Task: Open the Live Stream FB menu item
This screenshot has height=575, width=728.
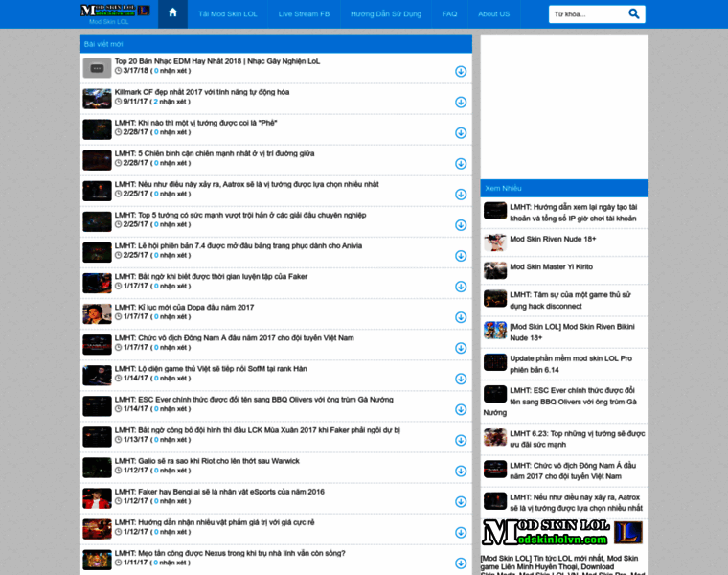Action: (303, 14)
